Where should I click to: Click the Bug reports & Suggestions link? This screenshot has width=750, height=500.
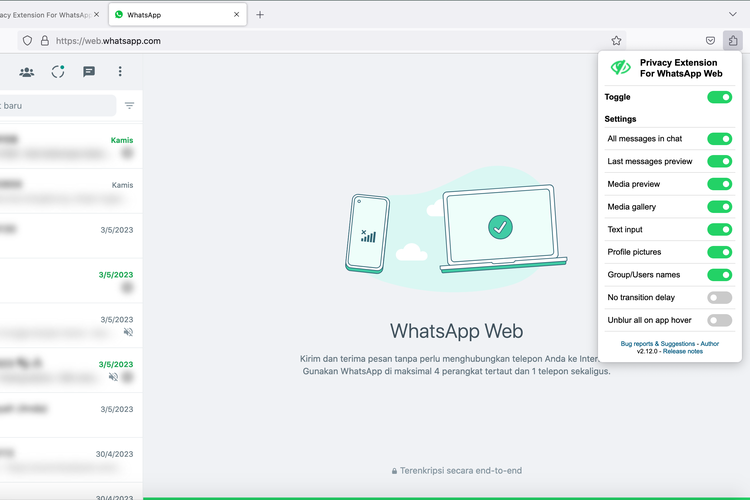pyautogui.click(x=656, y=343)
